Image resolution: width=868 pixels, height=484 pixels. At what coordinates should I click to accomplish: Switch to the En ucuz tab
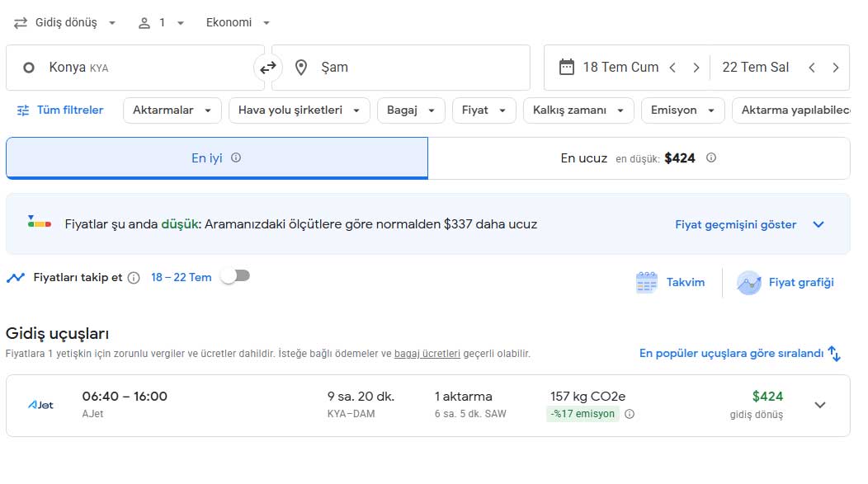click(639, 158)
